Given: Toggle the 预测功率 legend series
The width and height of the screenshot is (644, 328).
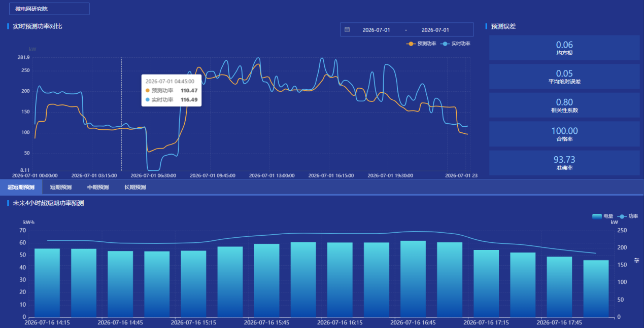Looking at the screenshot, I should tap(421, 44).
